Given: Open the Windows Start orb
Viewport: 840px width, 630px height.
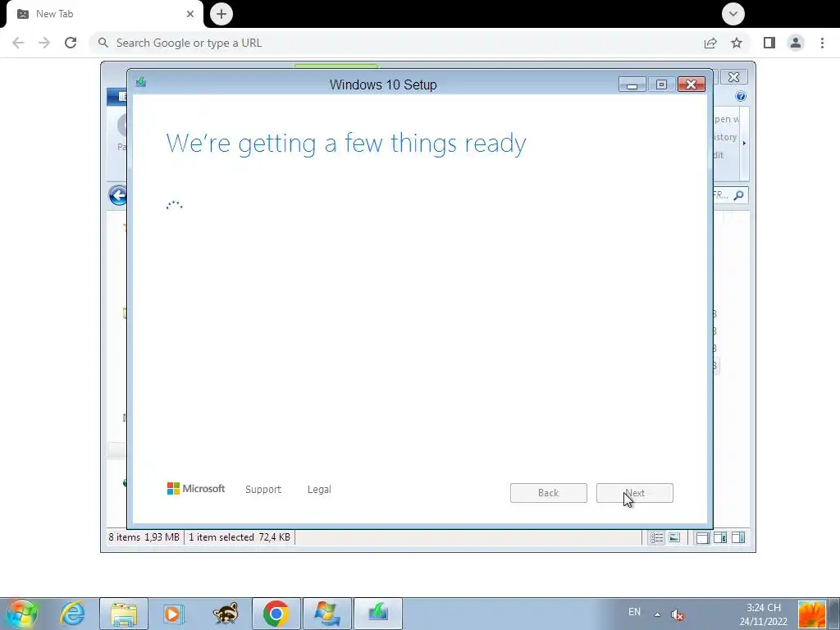Looking at the screenshot, I should [x=22, y=614].
